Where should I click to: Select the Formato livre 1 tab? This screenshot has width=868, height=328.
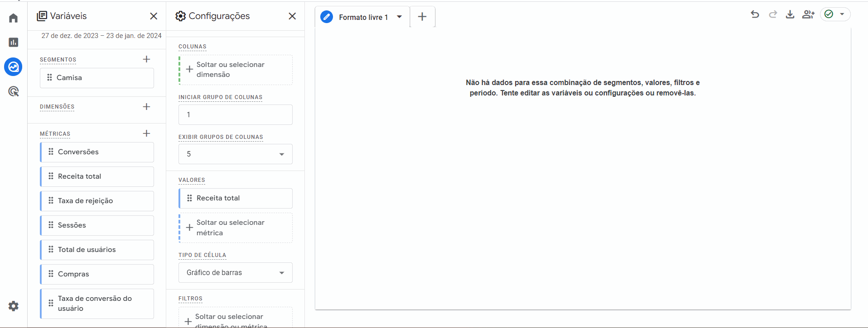362,17
